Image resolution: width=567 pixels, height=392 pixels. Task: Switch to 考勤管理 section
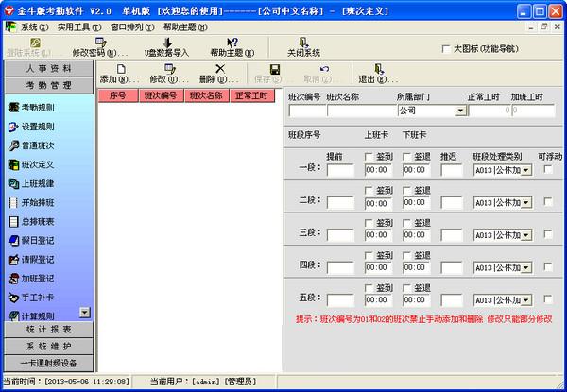click(x=49, y=86)
